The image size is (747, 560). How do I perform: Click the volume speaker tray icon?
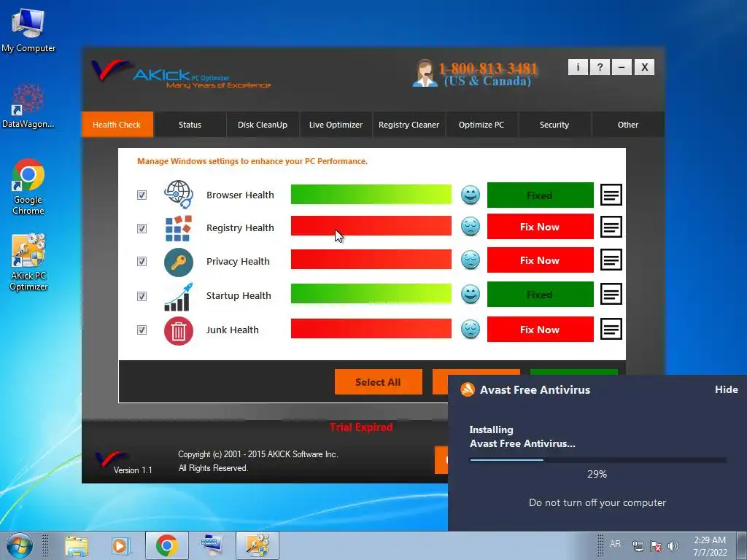[x=673, y=545]
